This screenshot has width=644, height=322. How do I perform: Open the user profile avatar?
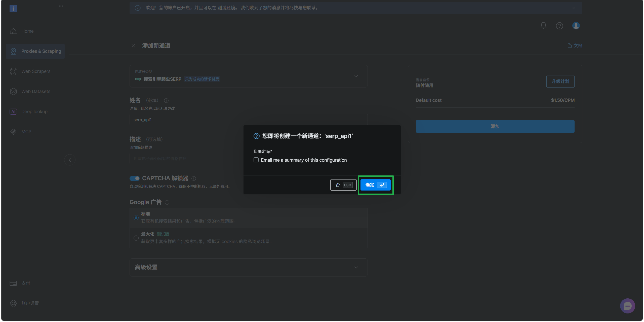(x=576, y=26)
